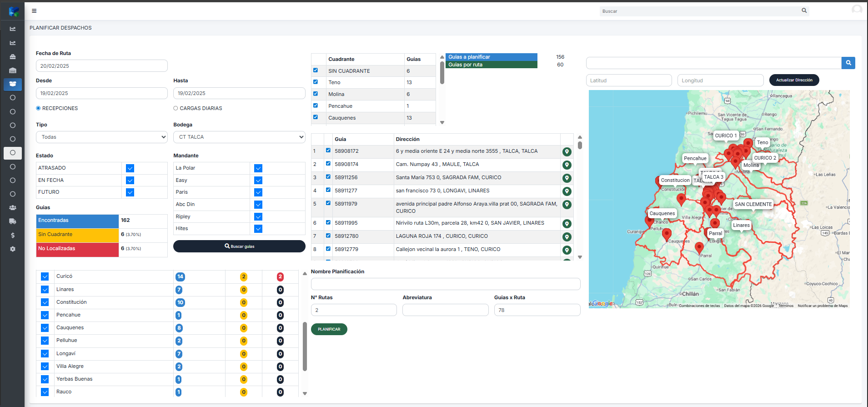
Task: Open the dollar sign sidebar menu
Action: point(13,235)
